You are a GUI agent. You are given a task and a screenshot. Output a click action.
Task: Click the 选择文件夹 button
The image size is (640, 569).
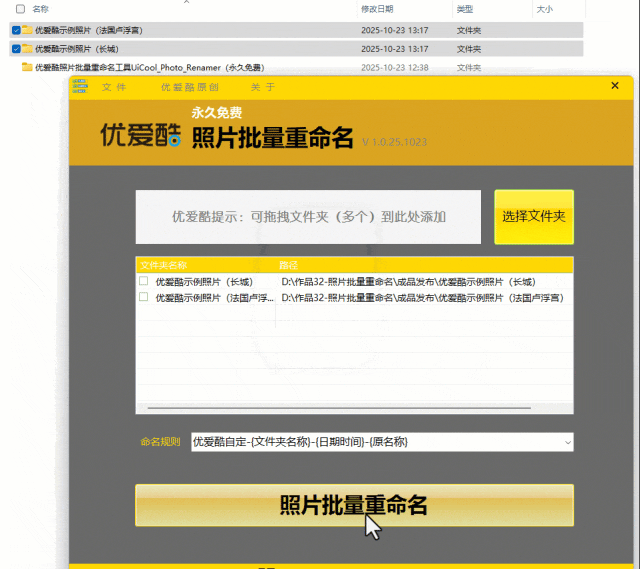534,217
